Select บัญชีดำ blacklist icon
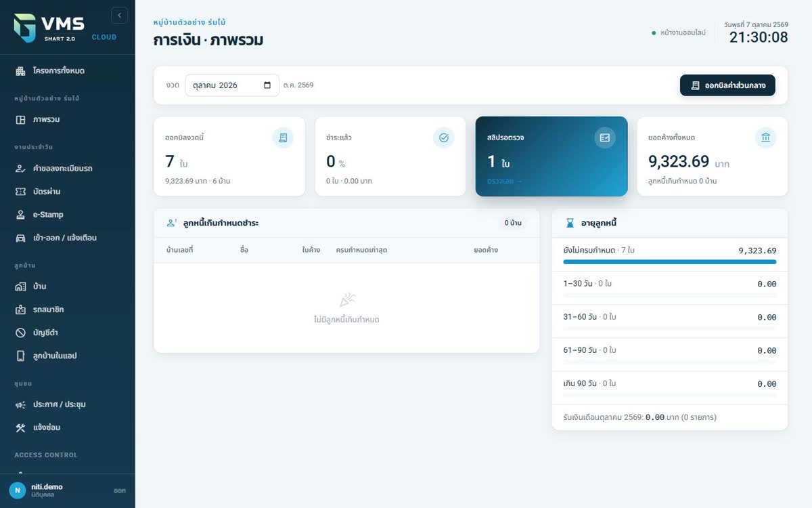The image size is (812, 508). (x=20, y=333)
